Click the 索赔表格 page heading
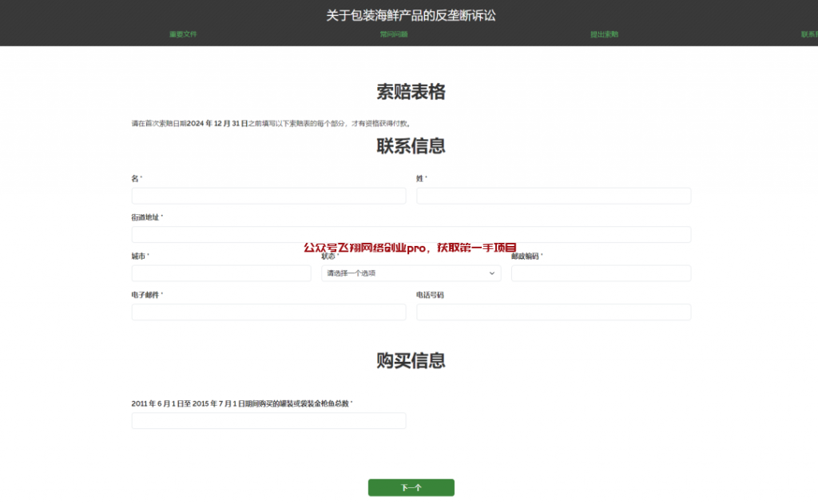 [411, 92]
